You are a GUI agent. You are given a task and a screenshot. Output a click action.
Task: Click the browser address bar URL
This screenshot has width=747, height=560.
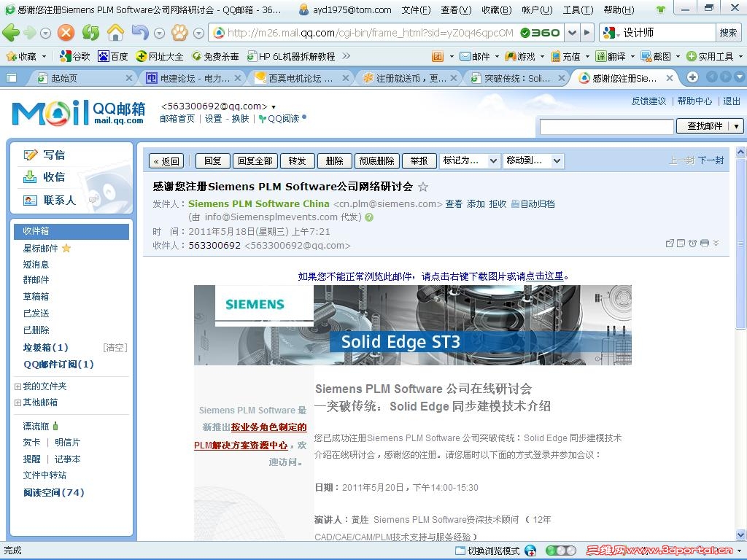(370, 33)
